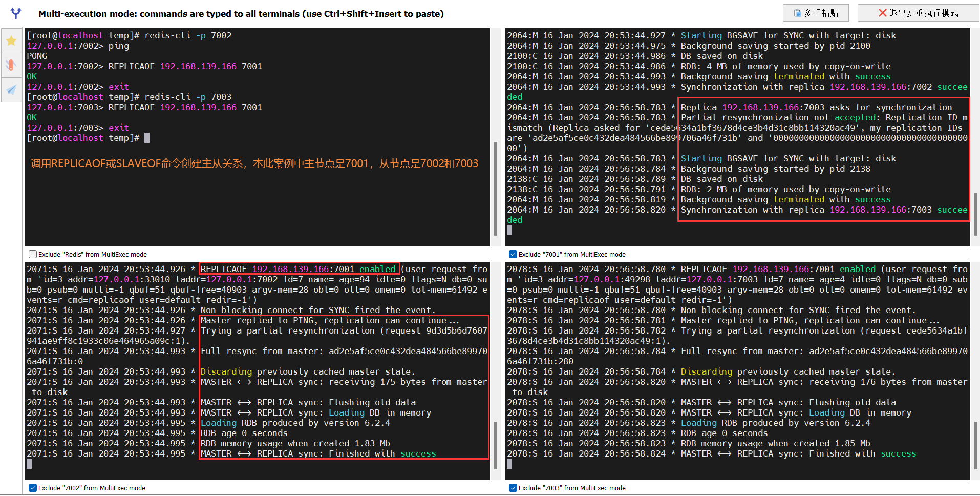The height and width of the screenshot is (496, 980).
Task: Toggle Exclude "7001" from MultiExec mode checkbox
Action: point(513,254)
